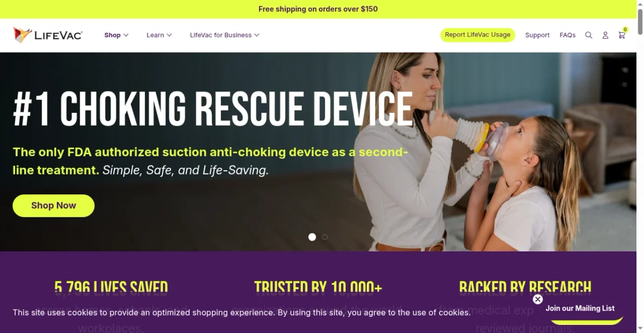Switch to the second carousel slide dot
This screenshot has width=644, height=333.
click(x=325, y=237)
